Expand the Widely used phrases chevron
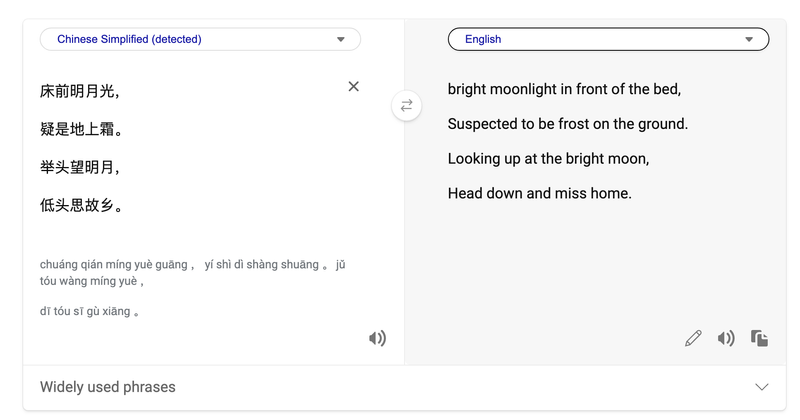 [762, 387]
